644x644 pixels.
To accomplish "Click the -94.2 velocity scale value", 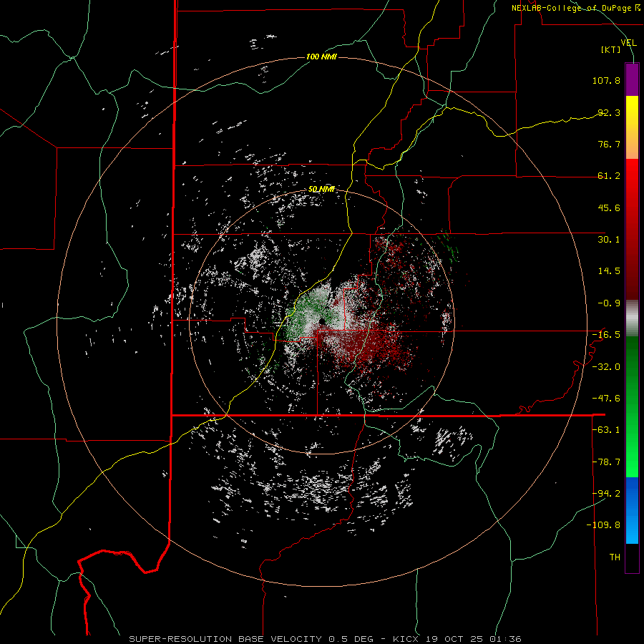I will 606,494.
